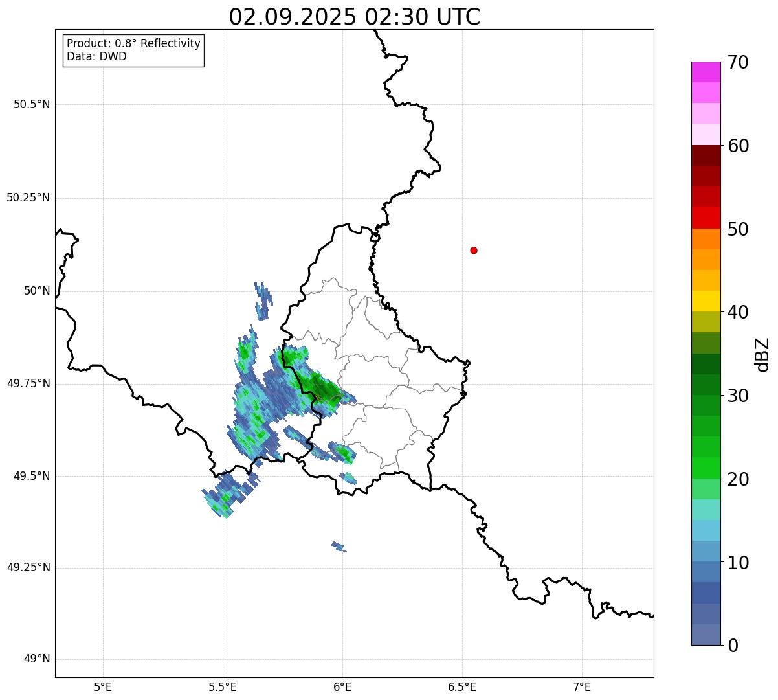
Task: Select the 10 dBZ colorbar tick label
Action: (737, 563)
